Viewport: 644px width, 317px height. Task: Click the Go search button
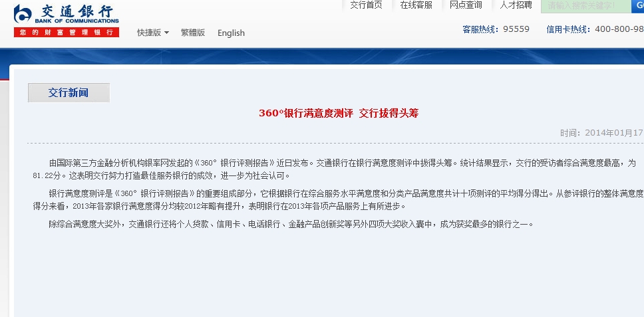point(638,6)
